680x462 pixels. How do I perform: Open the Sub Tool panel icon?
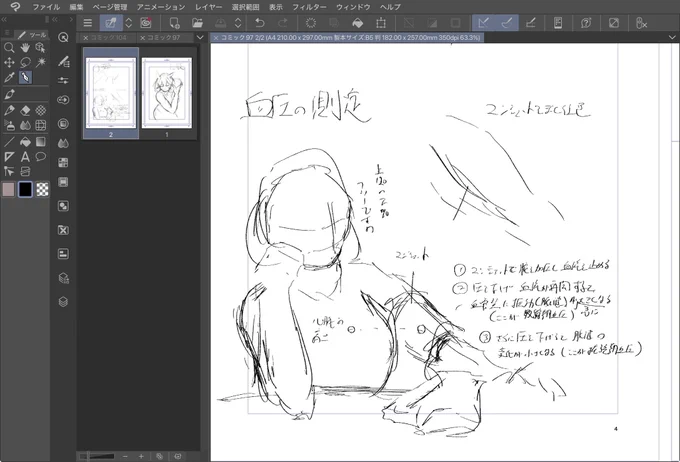pos(63,62)
